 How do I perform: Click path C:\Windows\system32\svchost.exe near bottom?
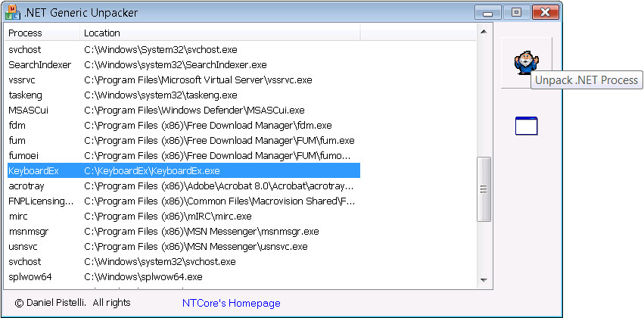point(160,262)
